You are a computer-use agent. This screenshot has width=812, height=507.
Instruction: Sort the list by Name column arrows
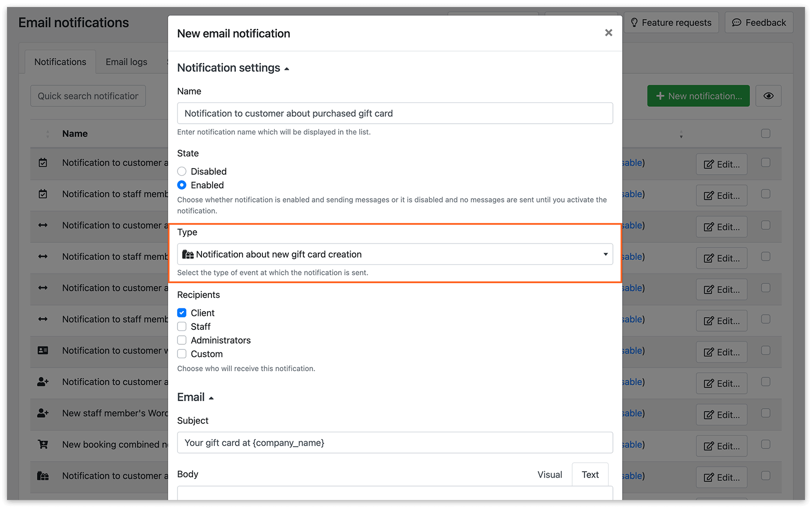[48, 134]
